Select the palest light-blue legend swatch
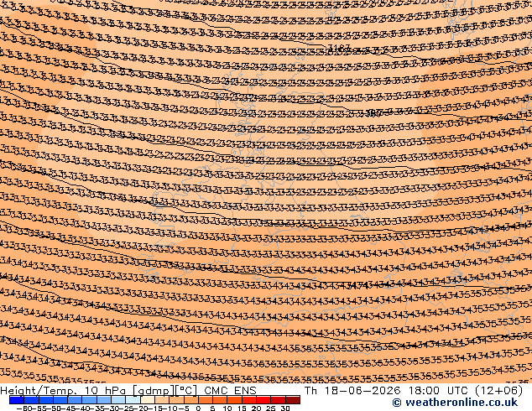The width and height of the screenshot is (532, 411). [x=133, y=400]
